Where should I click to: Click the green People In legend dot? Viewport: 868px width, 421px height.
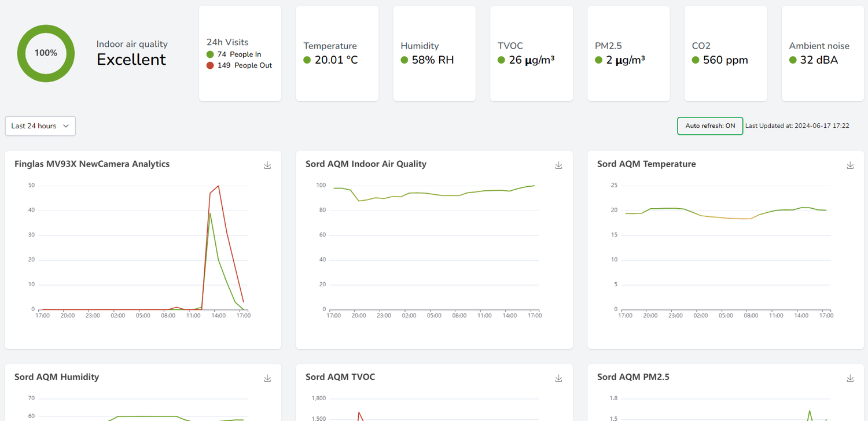[210, 54]
